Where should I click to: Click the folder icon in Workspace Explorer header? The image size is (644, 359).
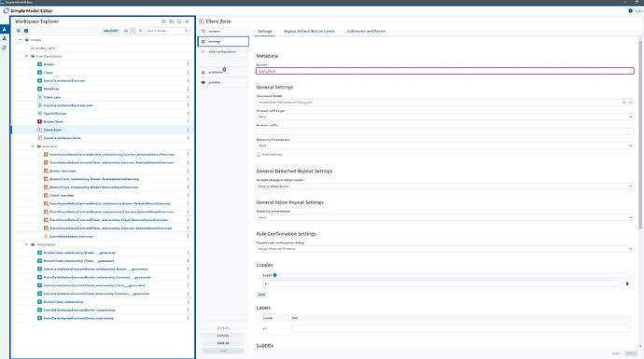[x=172, y=21]
